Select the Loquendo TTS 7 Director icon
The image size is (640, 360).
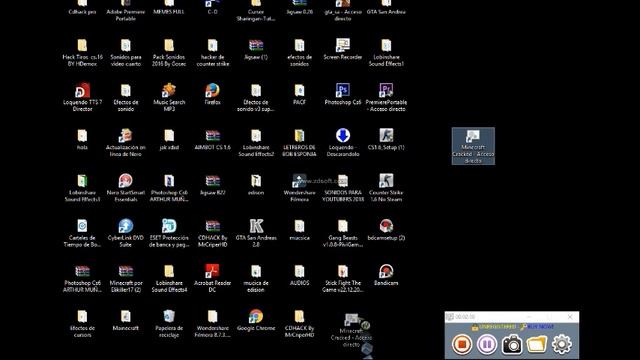click(x=82, y=98)
